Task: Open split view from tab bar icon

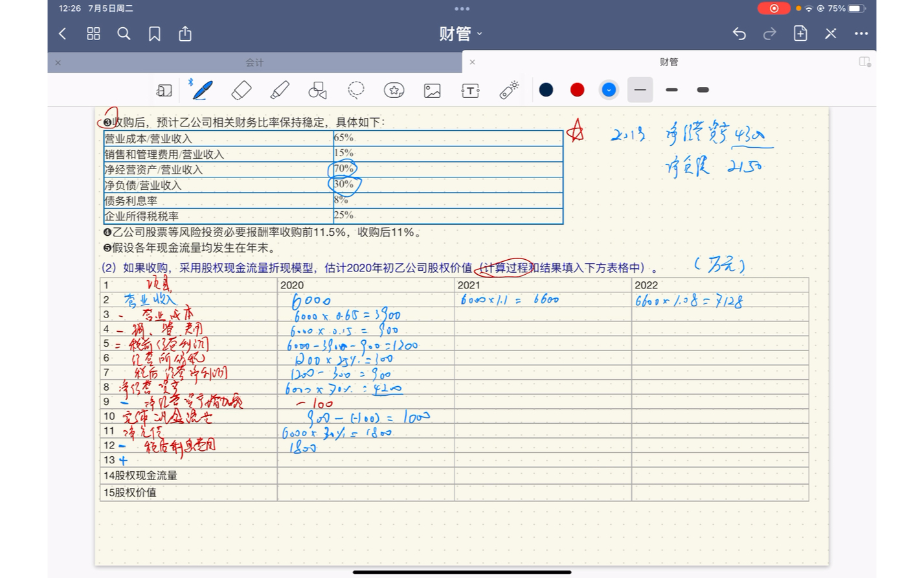Action: click(x=864, y=62)
